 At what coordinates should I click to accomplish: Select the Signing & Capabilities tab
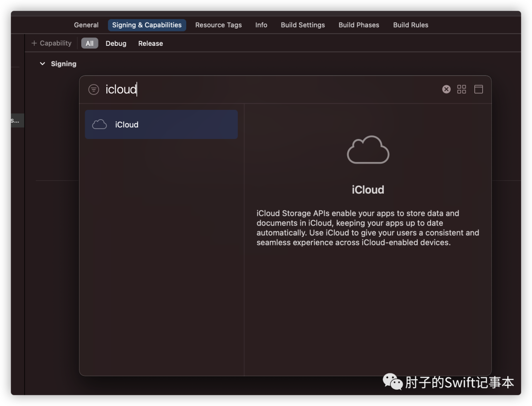(x=147, y=25)
